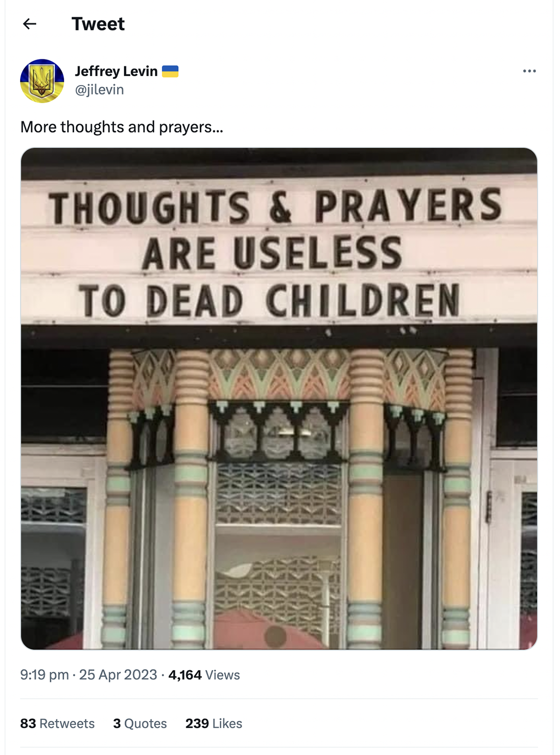The height and width of the screenshot is (755, 560).
Task: Open Jeffrey Levin's profile avatar
Action: 42,81
